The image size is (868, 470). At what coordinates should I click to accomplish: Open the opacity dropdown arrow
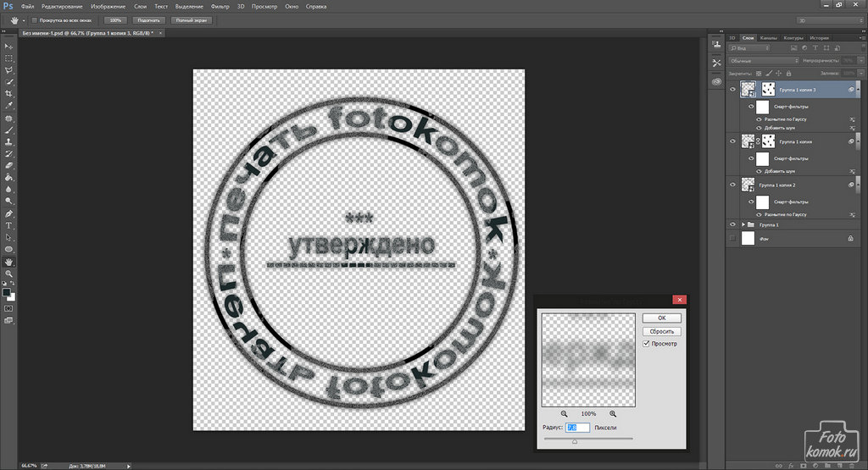point(861,61)
